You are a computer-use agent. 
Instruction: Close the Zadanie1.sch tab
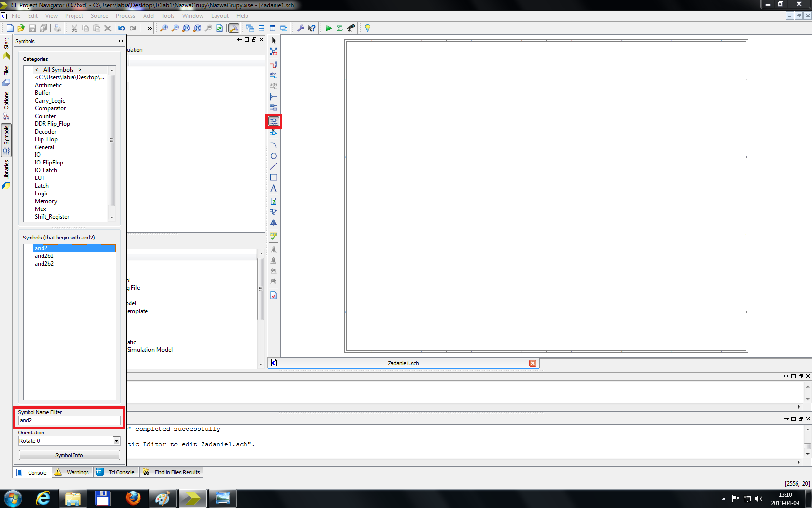point(533,363)
